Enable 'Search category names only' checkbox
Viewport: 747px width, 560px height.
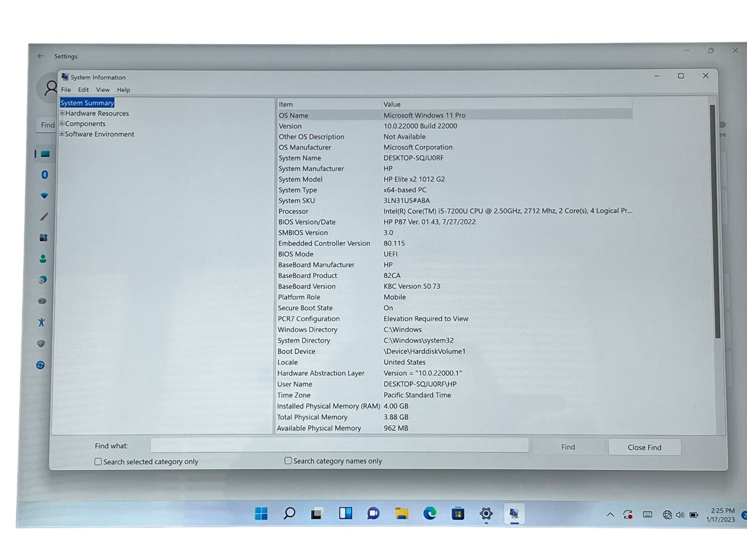(288, 461)
